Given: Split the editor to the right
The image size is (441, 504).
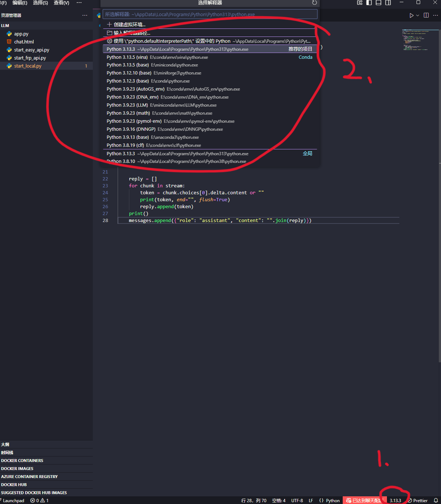Looking at the screenshot, I should coord(426,15).
